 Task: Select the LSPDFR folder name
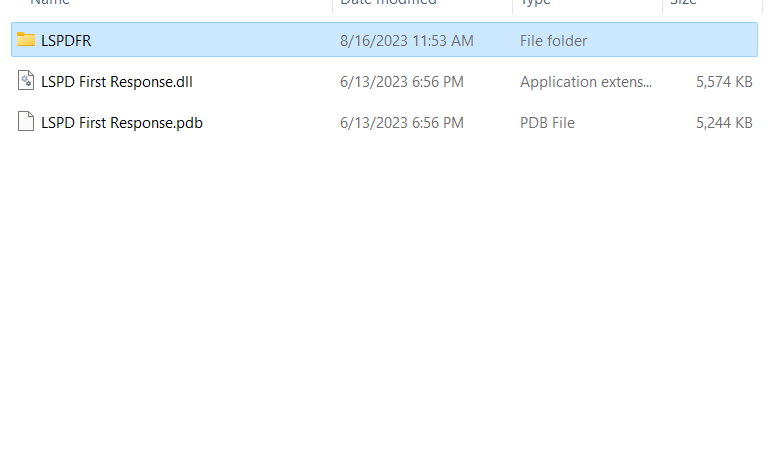(x=66, y=41)
